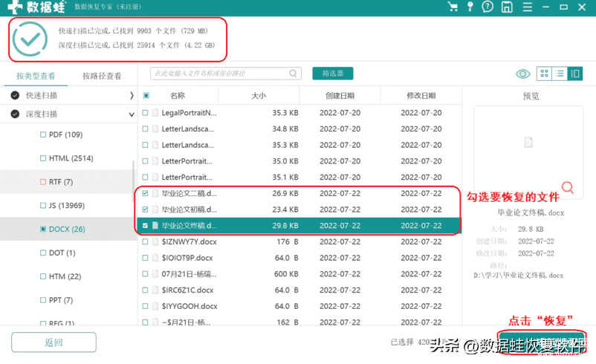
Task: Click the 07月21日 600 KB row
Action: [x=300, y=274]
